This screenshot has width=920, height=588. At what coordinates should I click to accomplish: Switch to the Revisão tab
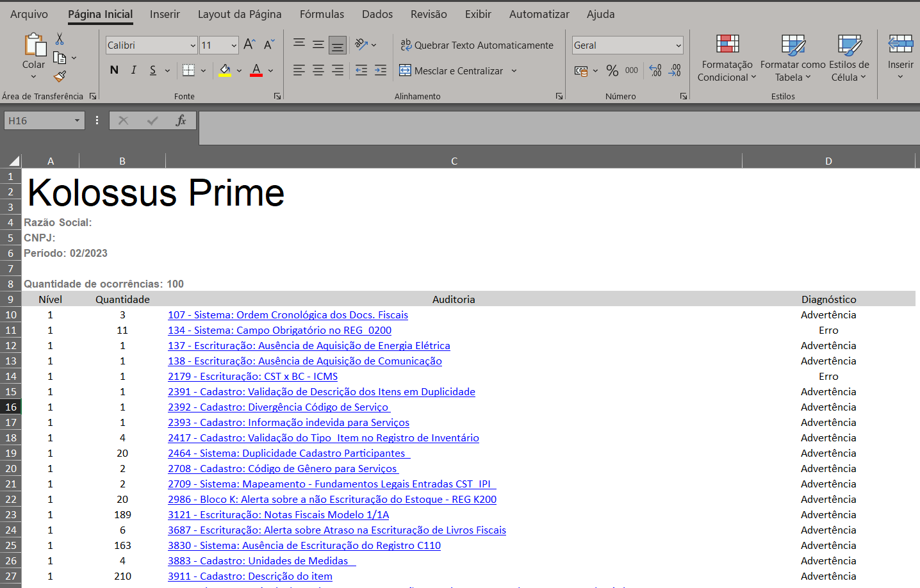(429, 14)
